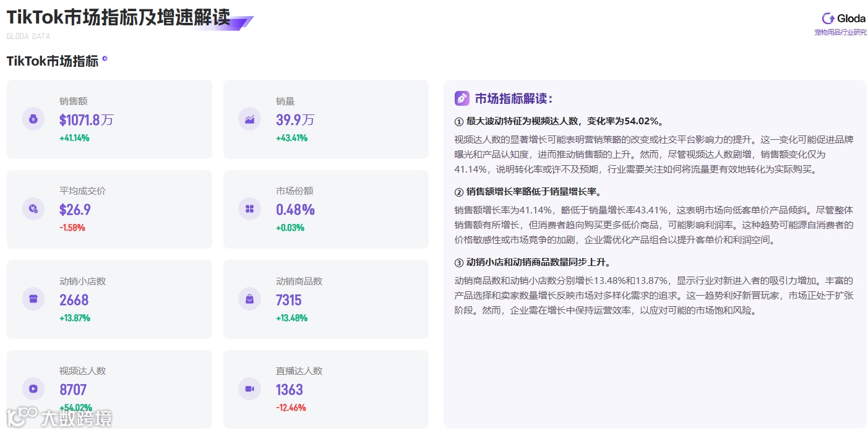Click the pencil icon beside 市场指标解读
868x433 pixels.
[462, 98]
